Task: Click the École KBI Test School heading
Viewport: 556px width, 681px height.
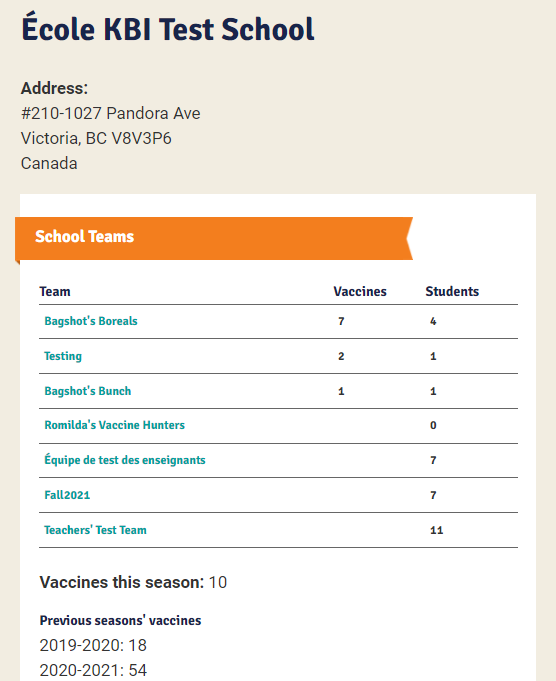Action: (168, 29)
